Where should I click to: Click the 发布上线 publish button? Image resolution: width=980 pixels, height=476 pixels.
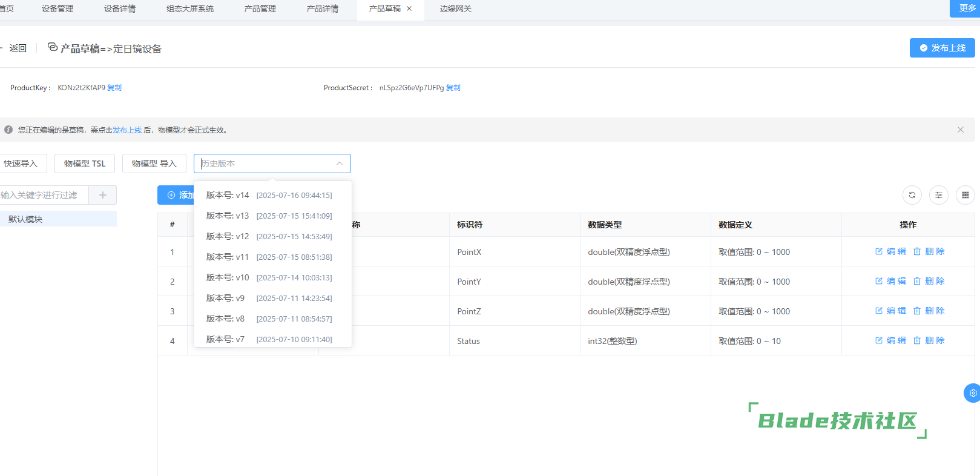click(942, 48)
